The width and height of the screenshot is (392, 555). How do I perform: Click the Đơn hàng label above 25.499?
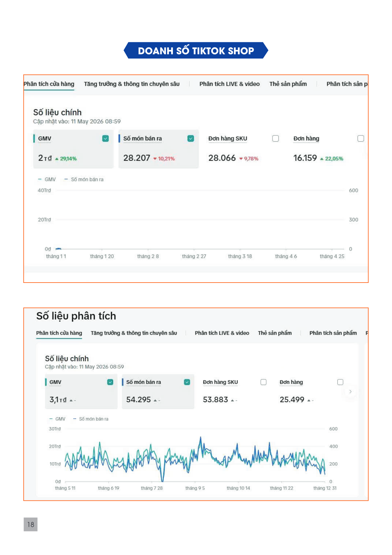[291, 382]
